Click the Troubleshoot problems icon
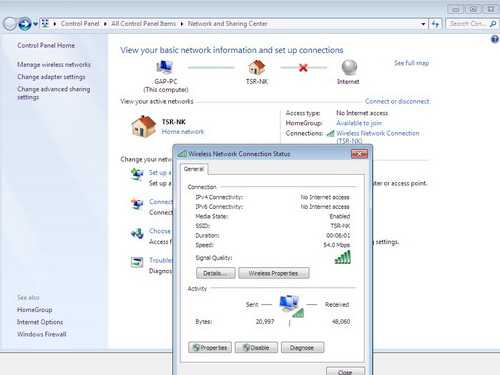The image size is (500, 375). (137, 262)
